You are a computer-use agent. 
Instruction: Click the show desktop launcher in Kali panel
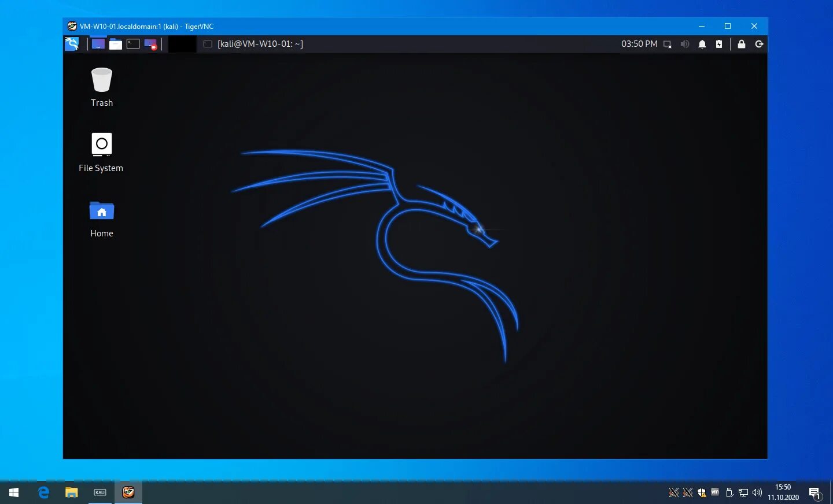(x=98, y=44)
